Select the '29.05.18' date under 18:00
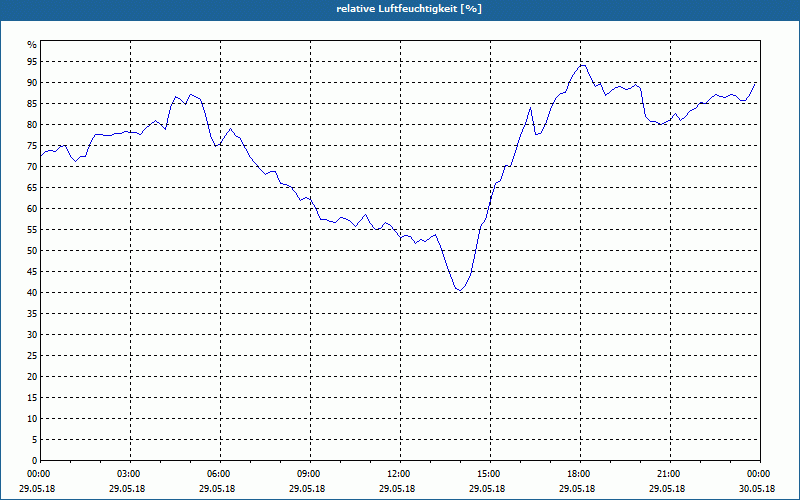The height and width of the screenshot is (500, 800). (x=577, y=489)
